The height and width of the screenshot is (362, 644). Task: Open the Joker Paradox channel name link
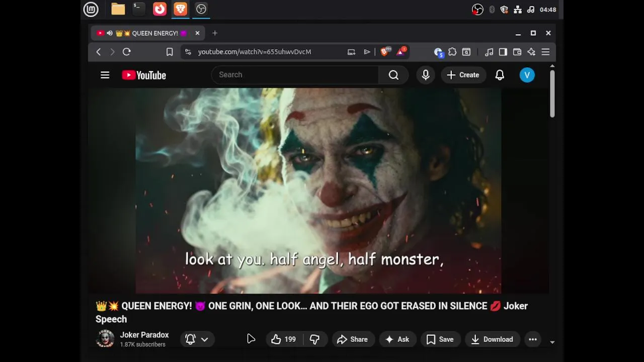[144, 335]
